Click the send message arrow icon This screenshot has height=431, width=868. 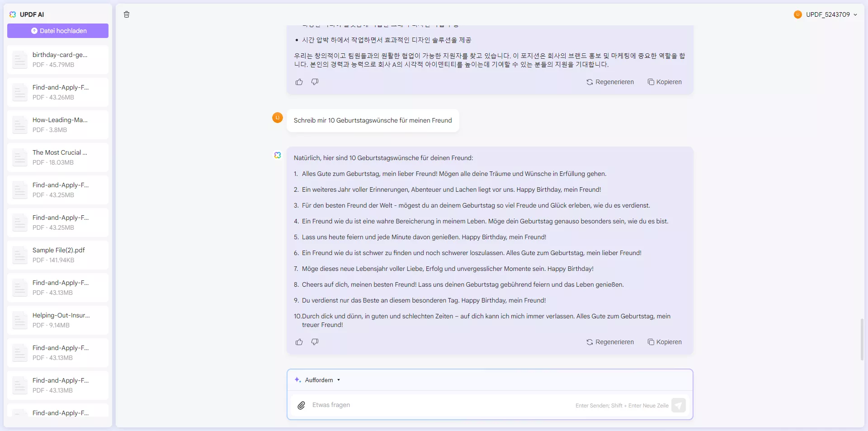pos(679,405)
